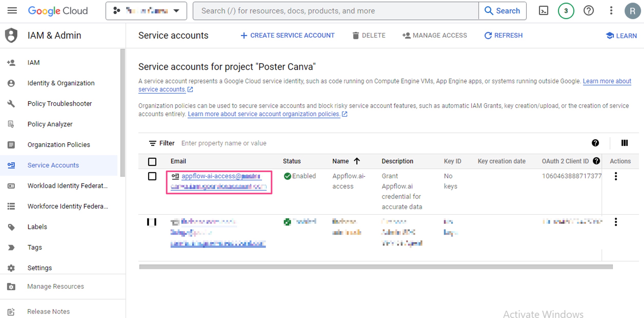Viewport: 644px width, 318px height.
Task: Select the appflow-ai-access row checkbox
Action: coord(152,176)
